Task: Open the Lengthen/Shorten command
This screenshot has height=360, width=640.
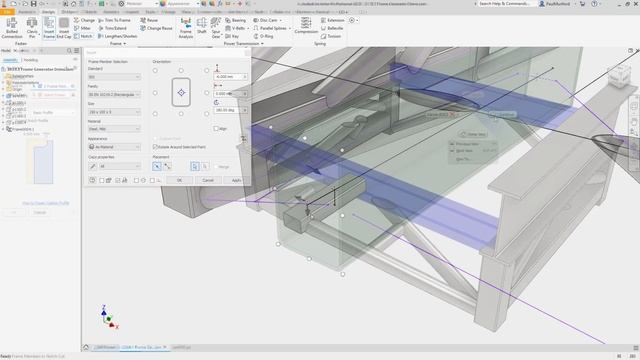Action: (x=118, y=36)
